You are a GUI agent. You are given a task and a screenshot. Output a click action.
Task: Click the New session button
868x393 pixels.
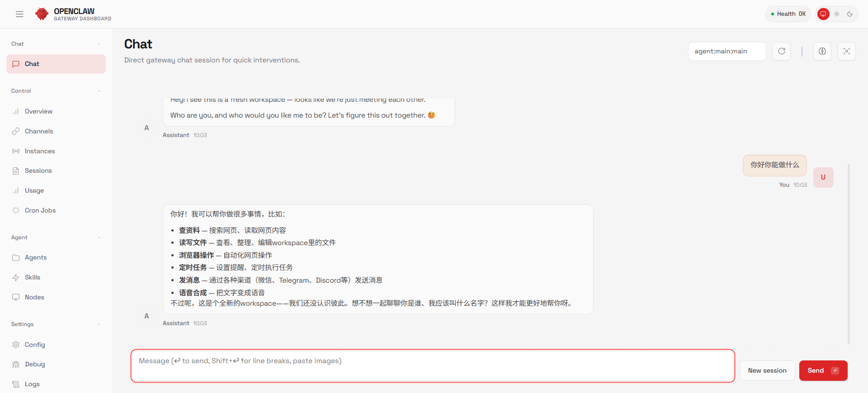point(767,370)
